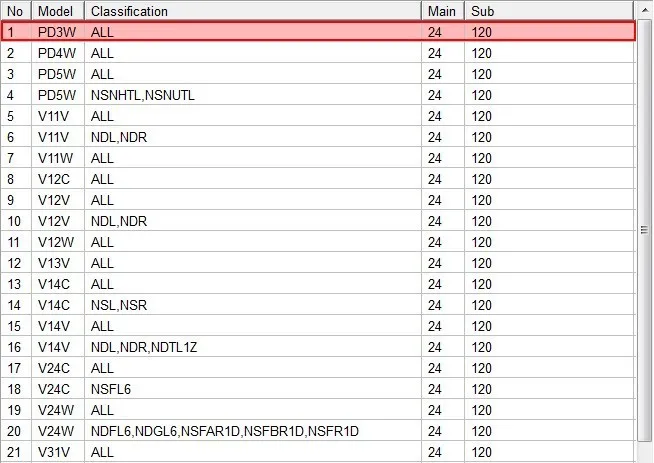654x463 pixels.
Task: Click row number 2 cell
Action: pyautogui.click(x=16, y=53)
